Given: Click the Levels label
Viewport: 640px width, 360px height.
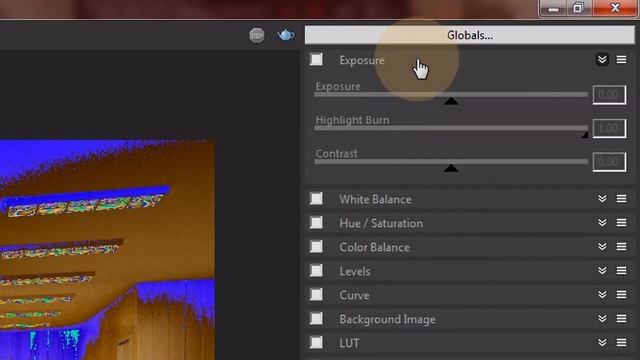Looking at the screenshot, I should [355, 271].
